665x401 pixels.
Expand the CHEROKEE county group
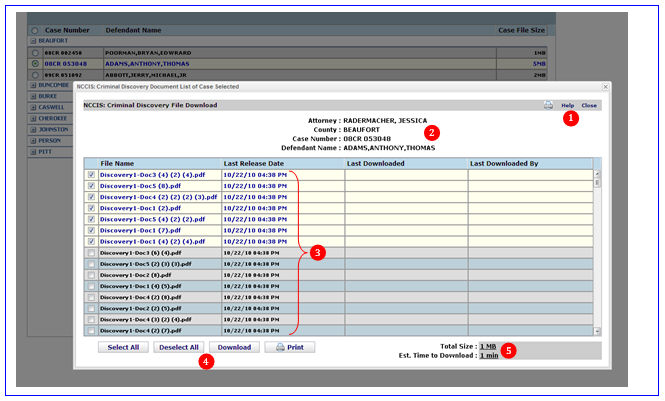33,119
